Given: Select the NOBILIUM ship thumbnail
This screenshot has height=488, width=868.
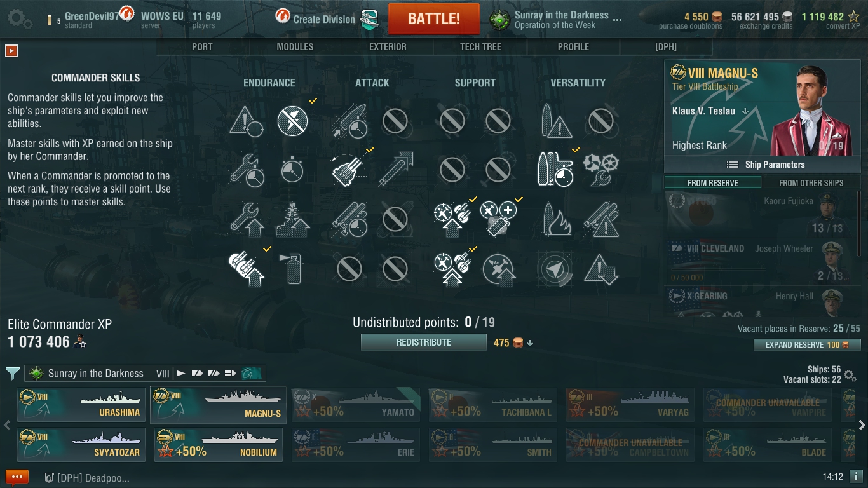Looking at the screenshot, I should pos(219,445).
